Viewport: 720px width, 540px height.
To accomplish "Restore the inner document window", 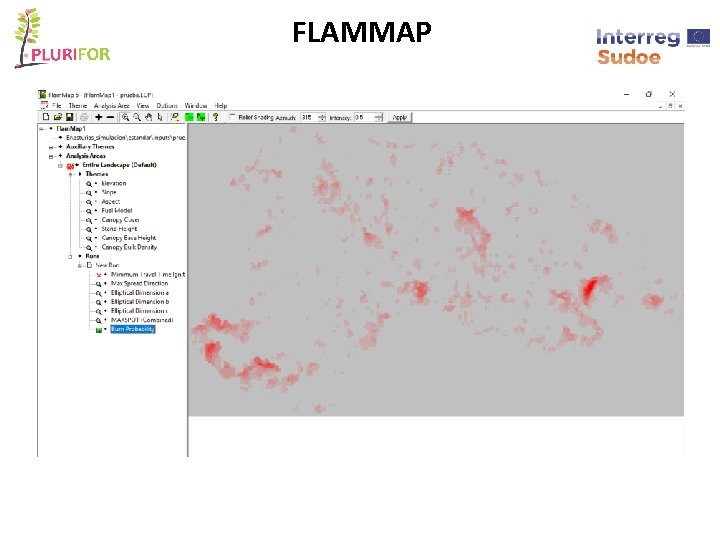I will [x=670, y=106].
